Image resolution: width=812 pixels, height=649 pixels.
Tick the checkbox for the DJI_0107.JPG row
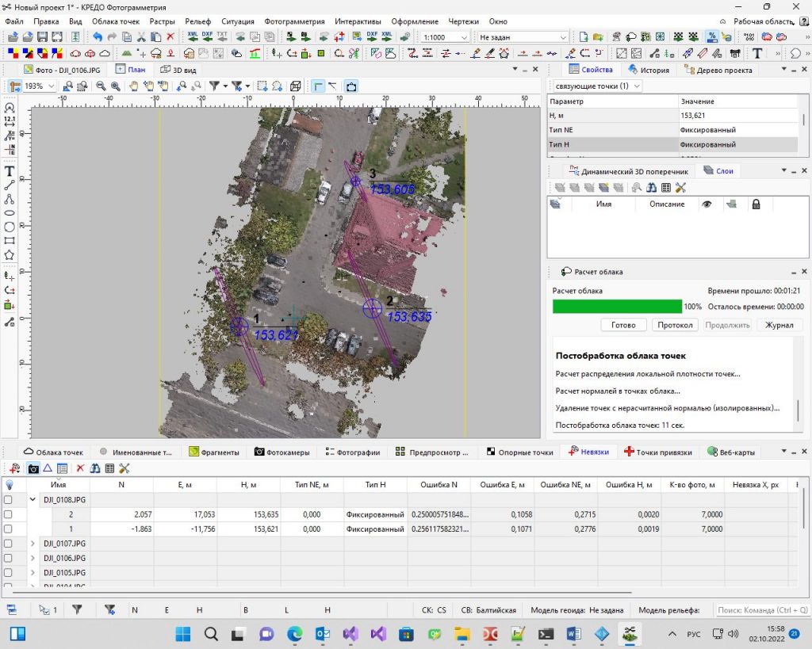(x=8, y=544)
